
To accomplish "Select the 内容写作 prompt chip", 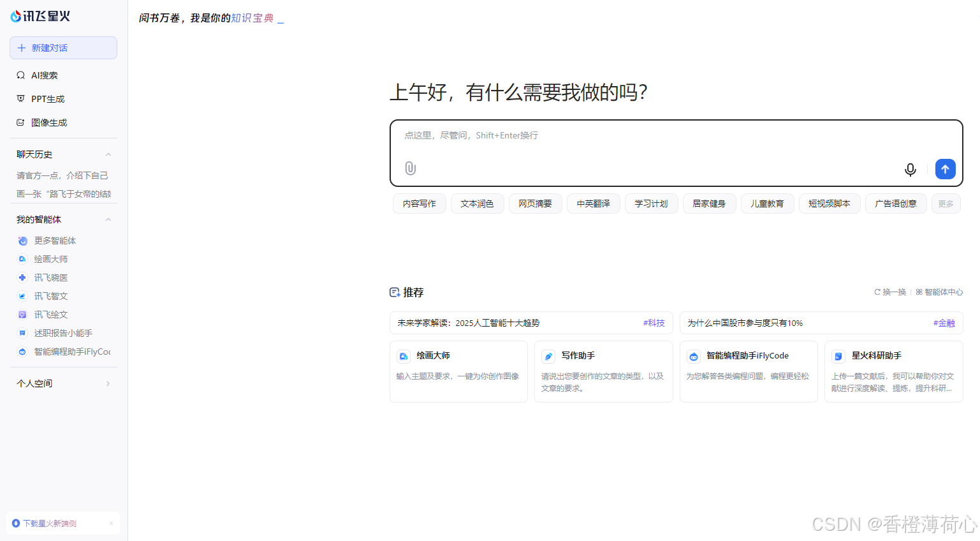I will tap(420, 204).
